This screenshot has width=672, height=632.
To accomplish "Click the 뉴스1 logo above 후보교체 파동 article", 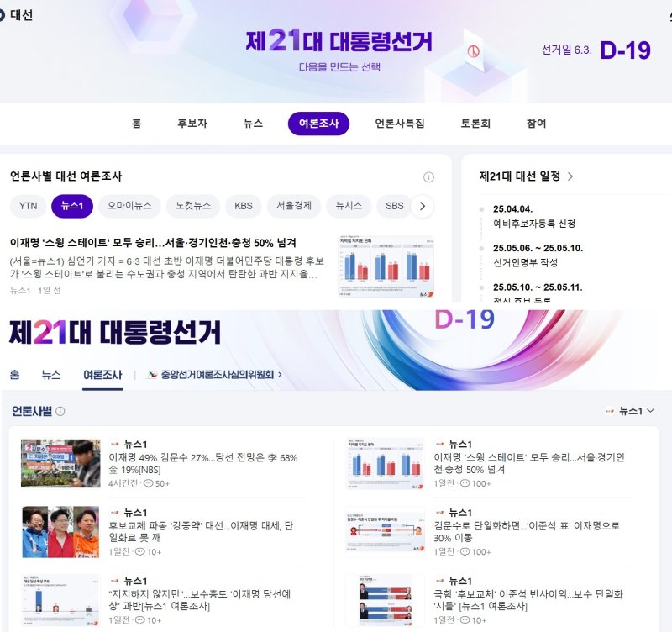I will pos(114,512).
